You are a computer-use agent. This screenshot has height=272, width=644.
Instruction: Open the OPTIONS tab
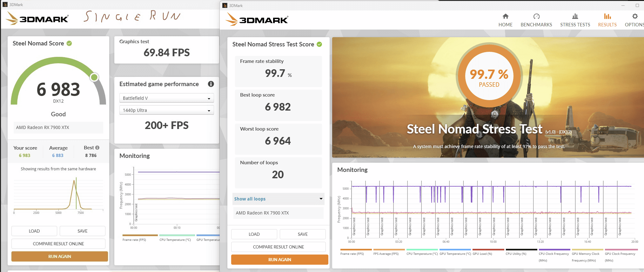[x=634, y=20]
